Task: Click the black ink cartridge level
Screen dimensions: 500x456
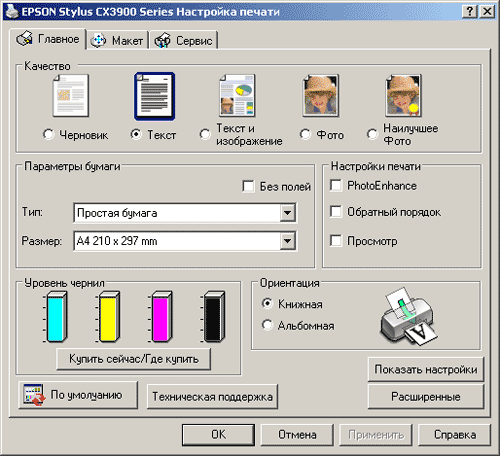Action: point(213,317)
